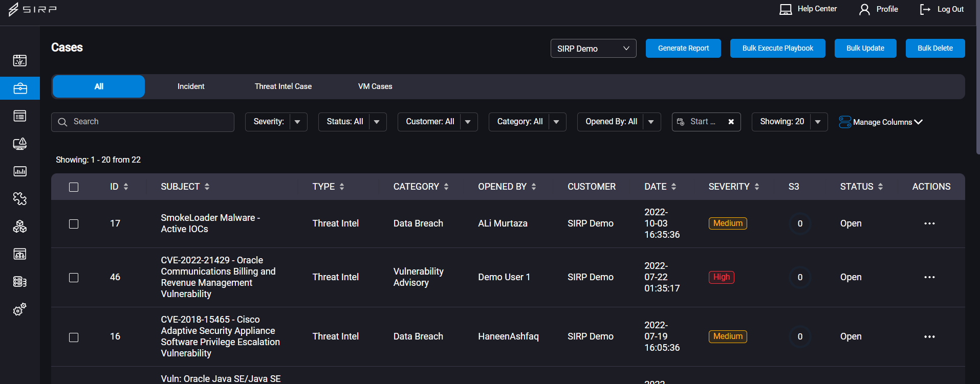Open the server stack sidebar icon
The image size is (980, 384).
click(x=20, y=282)
